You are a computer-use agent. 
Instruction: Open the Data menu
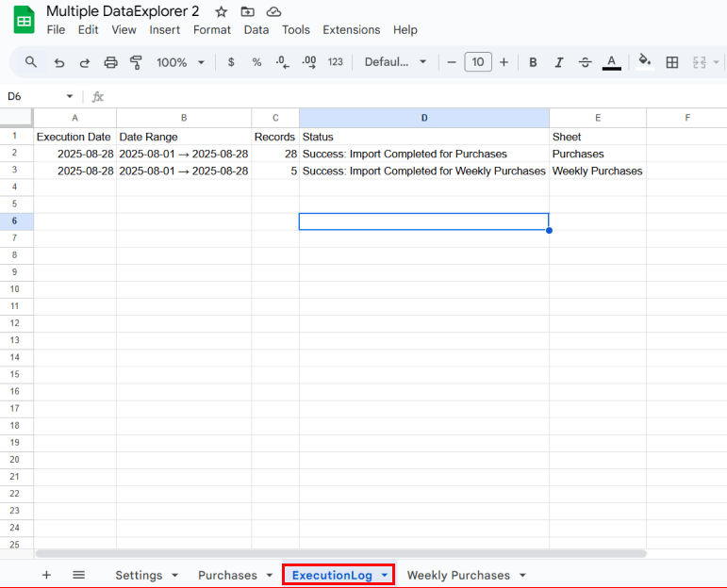pos(256,29)
